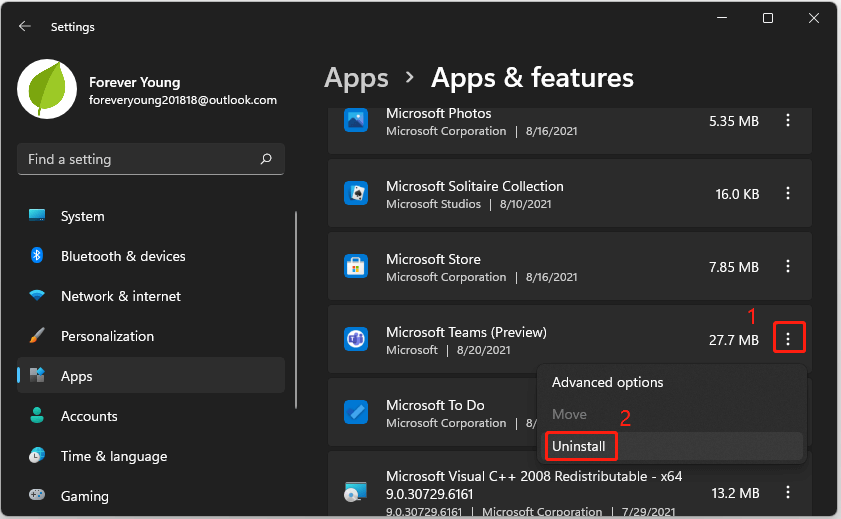841x519 pixels.
Task: Click the Find a setting search box
Action: coord(151,159)
